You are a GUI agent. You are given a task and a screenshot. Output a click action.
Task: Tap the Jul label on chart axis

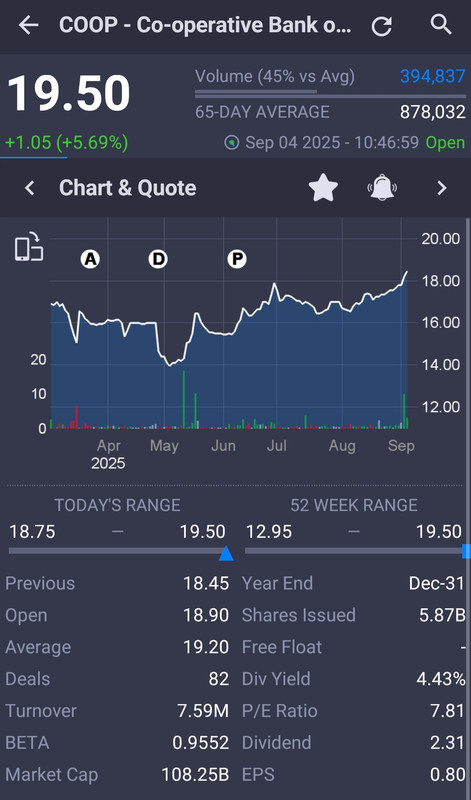[276, 446]
